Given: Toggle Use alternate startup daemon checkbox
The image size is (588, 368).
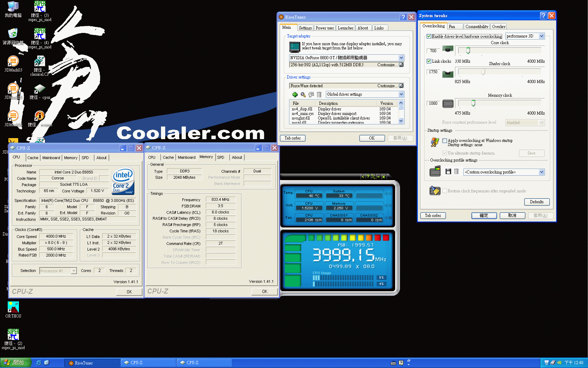Looking at the screenshot, I should [444, 153].
